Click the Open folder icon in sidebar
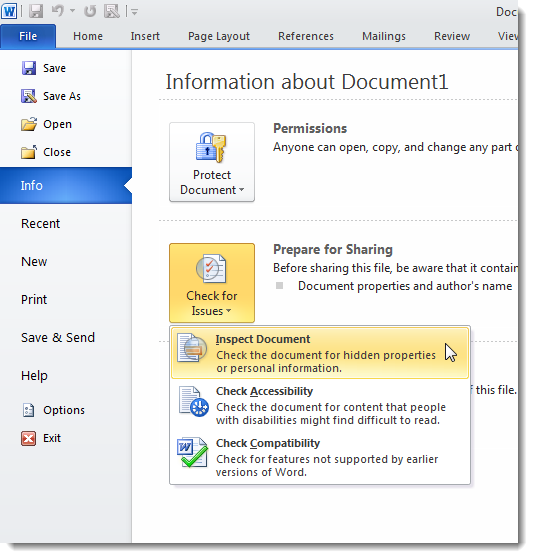533x558 pixels. [x=29, y=124]
